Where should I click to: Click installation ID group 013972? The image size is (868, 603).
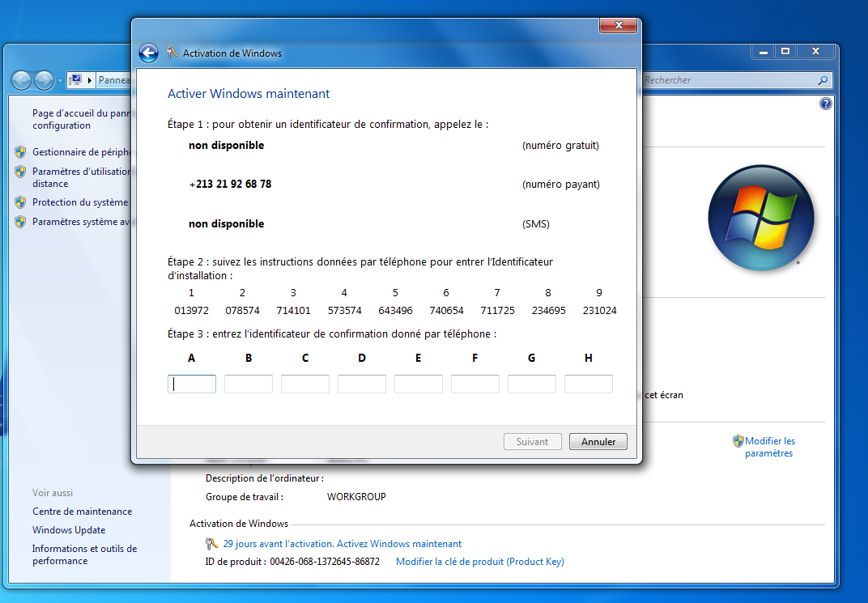(x=192, y=310)
